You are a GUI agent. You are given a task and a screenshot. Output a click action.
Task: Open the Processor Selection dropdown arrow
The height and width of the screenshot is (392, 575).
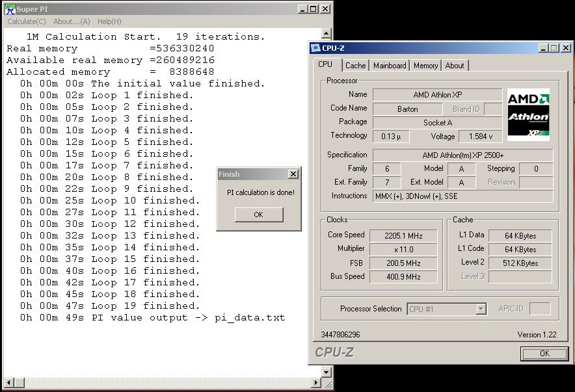[x=481, y=309]
